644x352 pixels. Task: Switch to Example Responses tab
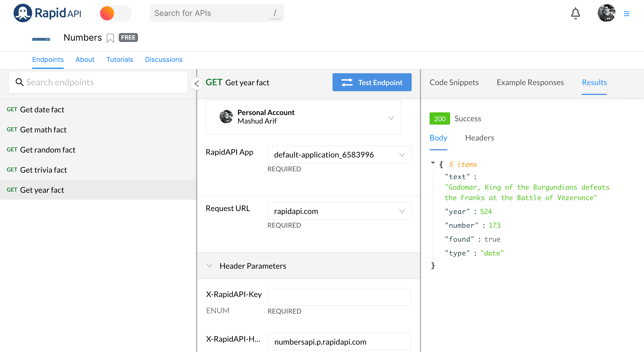[x=530, y=82]
